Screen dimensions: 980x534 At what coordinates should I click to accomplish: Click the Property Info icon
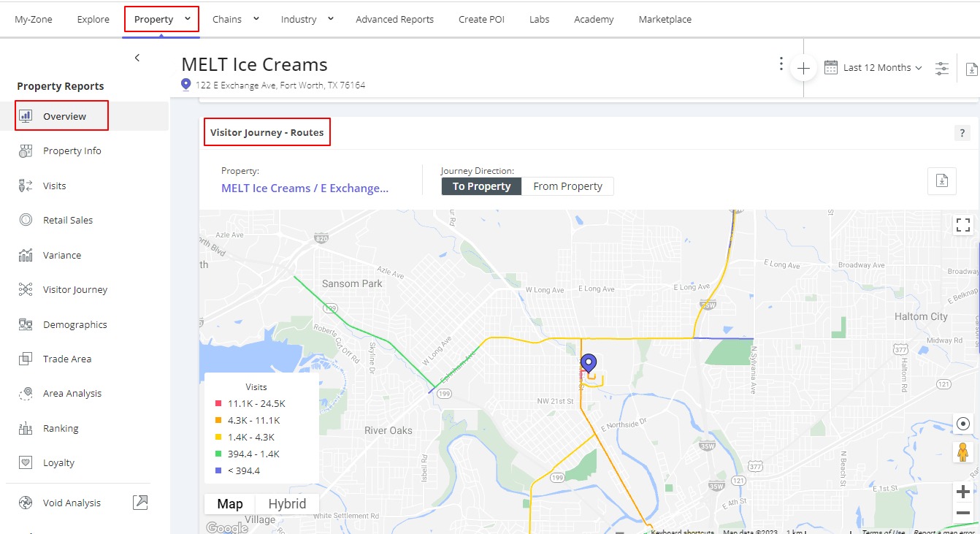coord(26,150)
